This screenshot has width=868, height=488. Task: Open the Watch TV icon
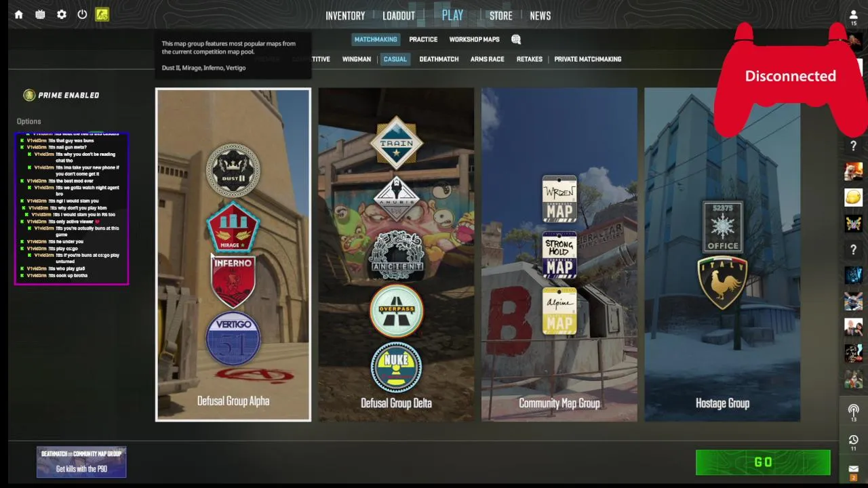pos(40,14)
